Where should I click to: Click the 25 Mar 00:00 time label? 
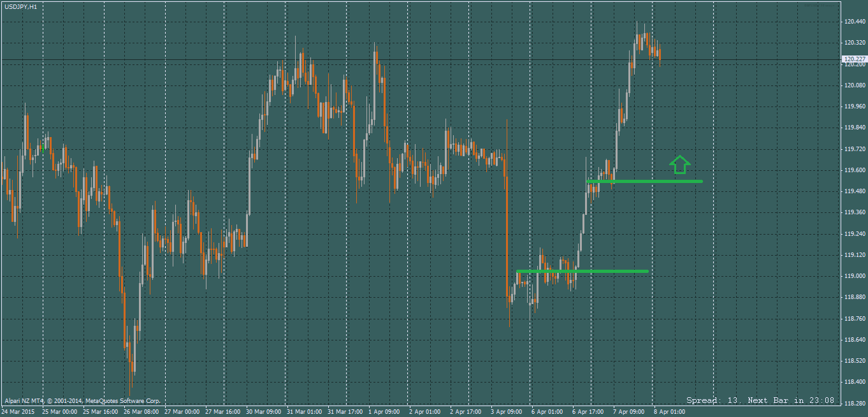(60, 412)
